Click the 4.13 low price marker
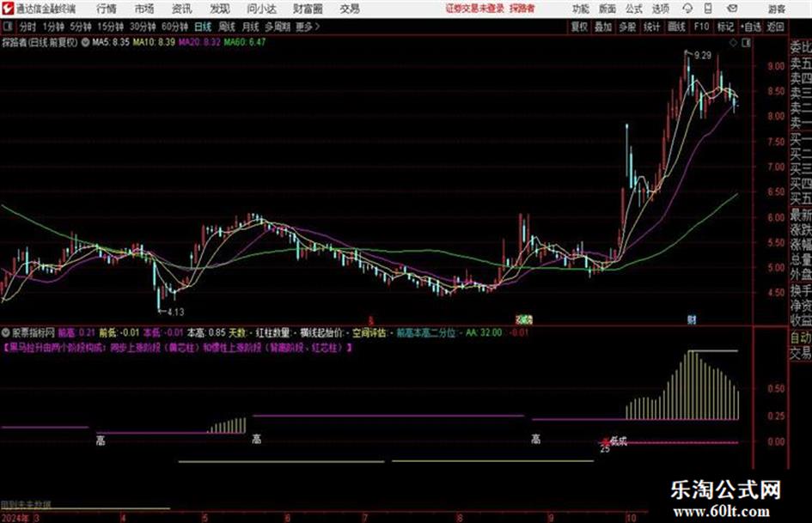The height and width of the screenshot is (523, 812). tap(175, 313)
